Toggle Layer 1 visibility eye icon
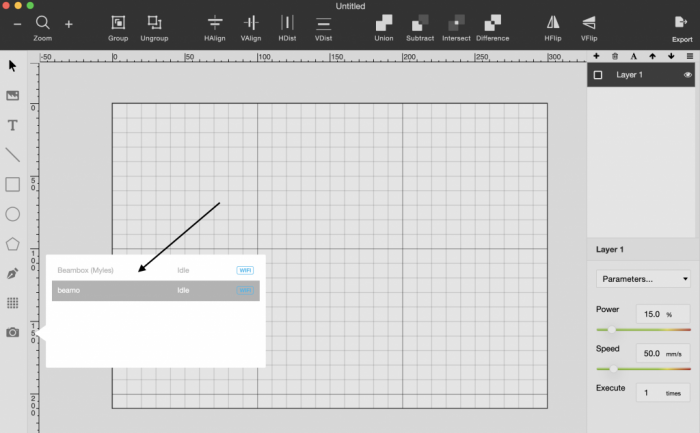Image resolution: width=700 pixels, height=433 pixels. pyautogui.click(x=688, y=75)
